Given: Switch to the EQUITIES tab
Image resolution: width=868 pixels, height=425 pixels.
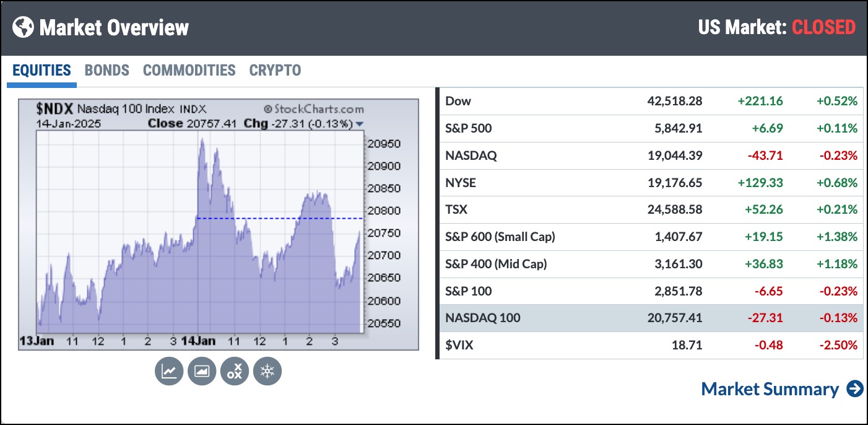Looking at the screenshot, I should [42, 71].
